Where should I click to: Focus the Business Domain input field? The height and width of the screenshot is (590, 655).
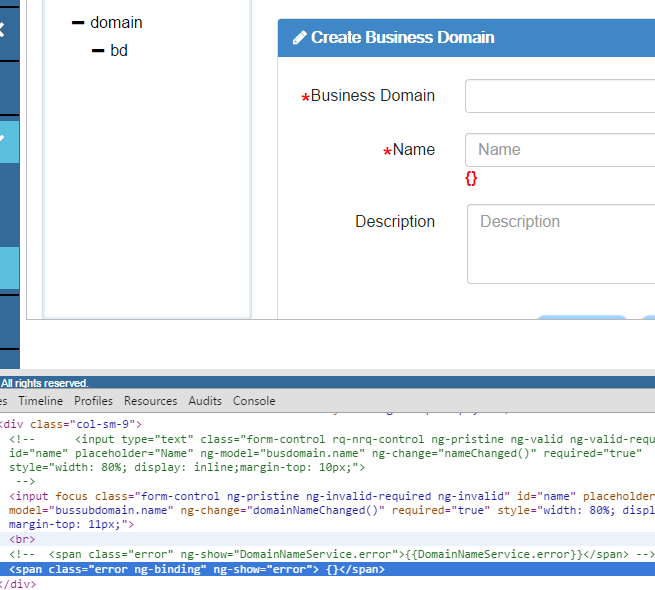pyautogui.click(x=560, y=96)
